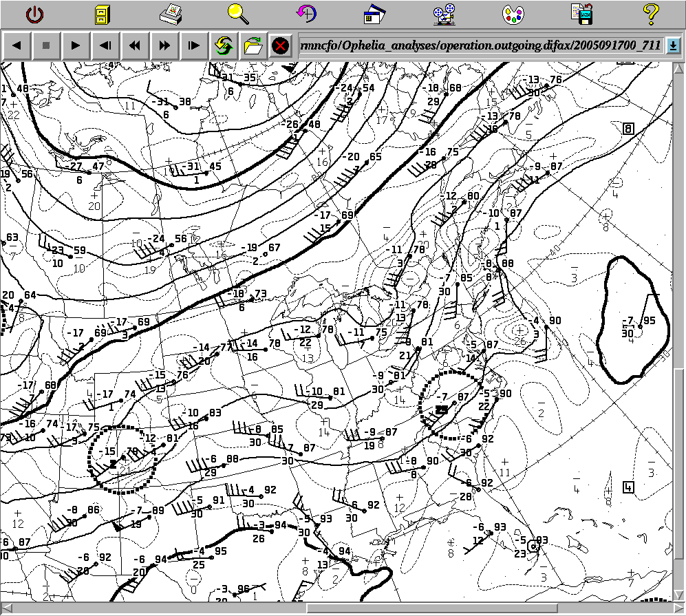The image size is (686, 616).
Task: Click the difax file path field
Action: tap(481, 46)
